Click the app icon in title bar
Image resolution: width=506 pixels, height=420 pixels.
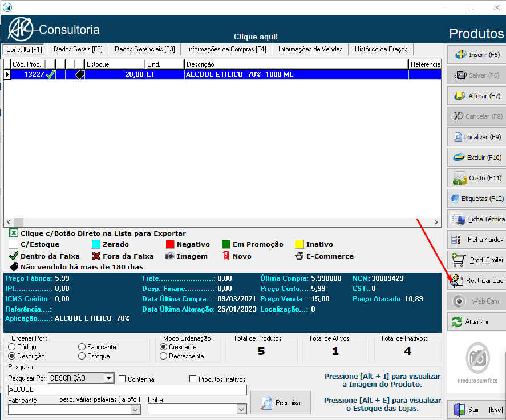tap(7, 7)
